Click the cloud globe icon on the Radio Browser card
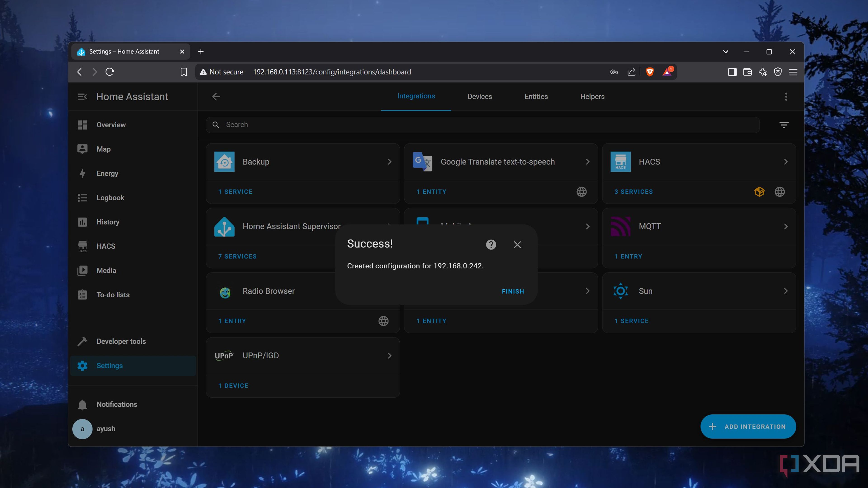Image resolution: width=868 pixels, height=488 pixels. 383,321
